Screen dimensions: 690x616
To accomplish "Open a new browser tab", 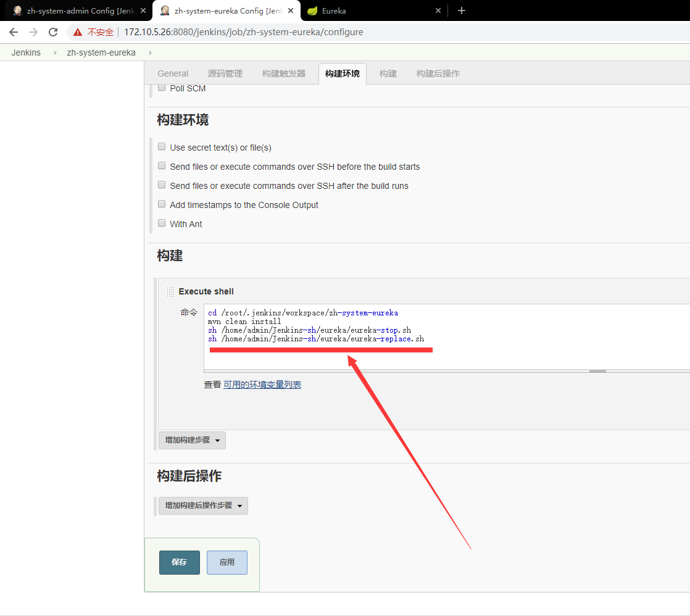I will click(461, 10).
